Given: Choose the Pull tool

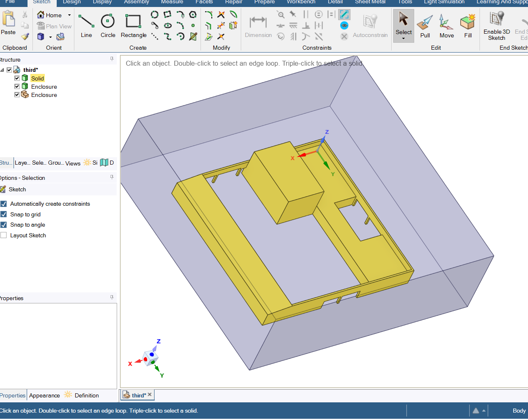Looking at the screenshot, I should 425,26.
